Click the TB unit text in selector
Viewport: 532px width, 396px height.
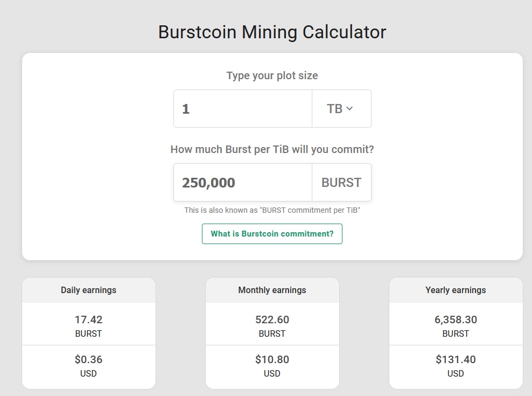(x=334, y=109)
